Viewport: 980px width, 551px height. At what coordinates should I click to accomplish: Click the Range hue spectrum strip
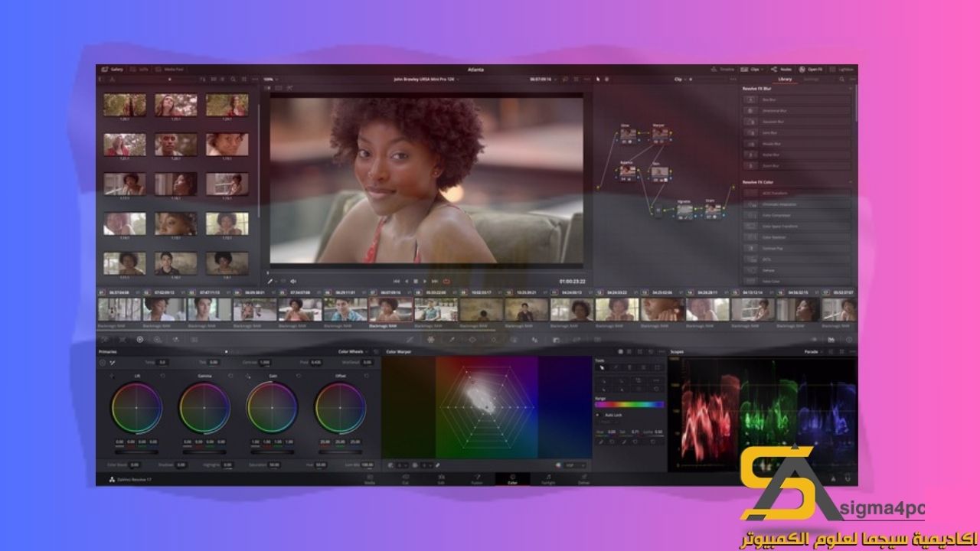(x=629, y=404)
